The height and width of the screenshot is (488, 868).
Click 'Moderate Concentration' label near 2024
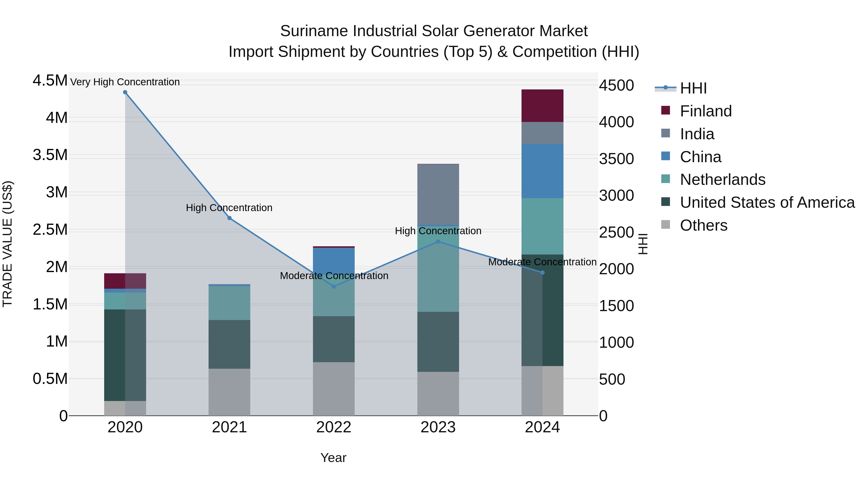[542, 262]
